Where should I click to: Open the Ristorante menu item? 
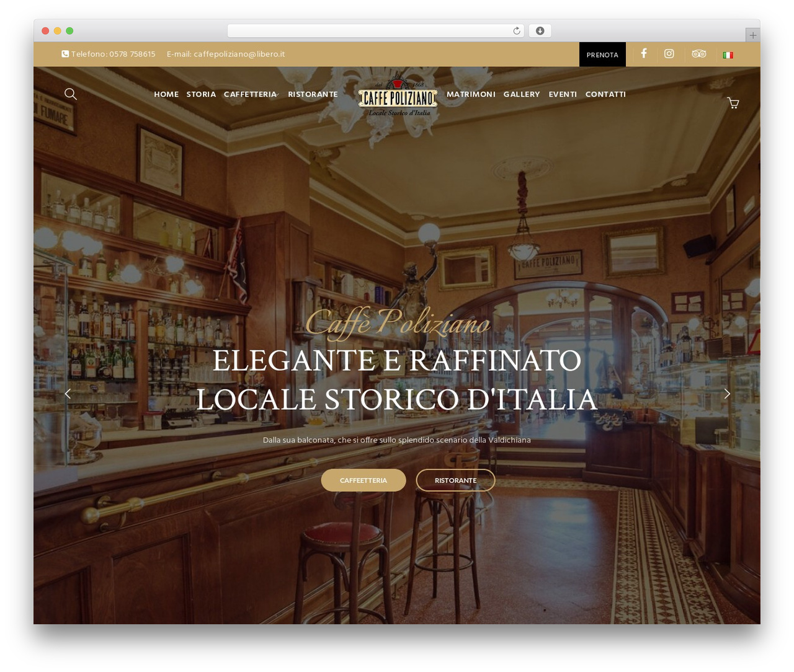pyautogui.click(x=313, y=94)
